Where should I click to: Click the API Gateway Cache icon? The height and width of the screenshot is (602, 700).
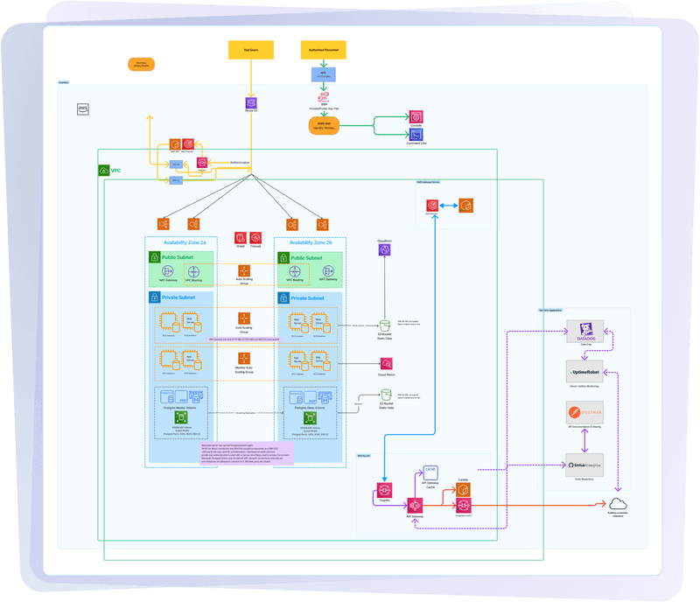(x=430, y=472)
